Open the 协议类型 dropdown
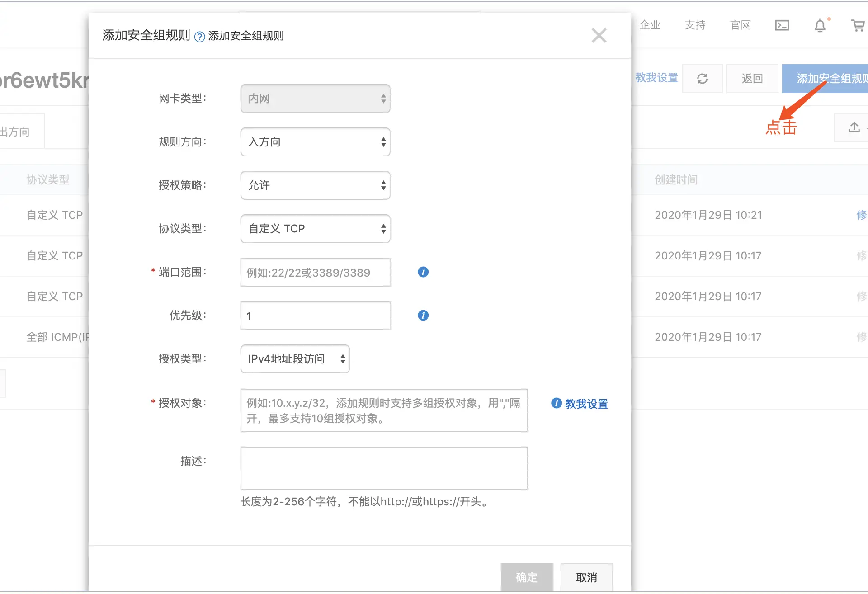This screenshot has width=868, height=594. 315,229
